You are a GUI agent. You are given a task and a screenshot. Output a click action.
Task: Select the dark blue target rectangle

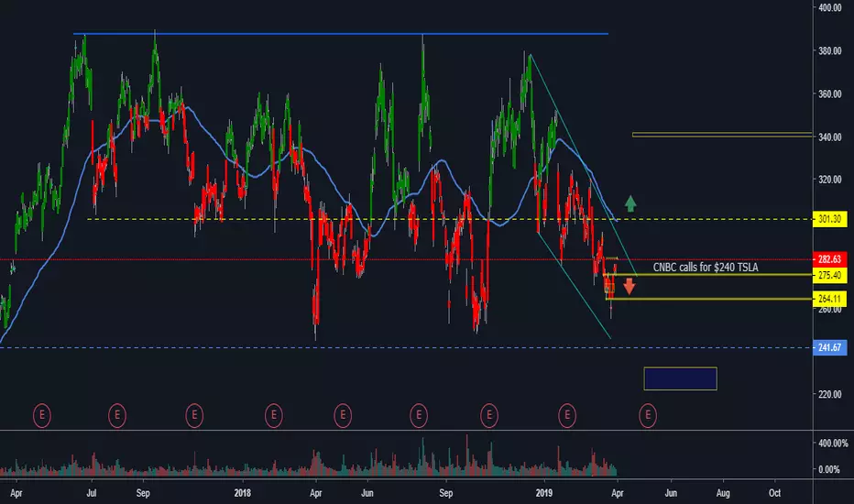pyautogui.click(x=680, y=378)
